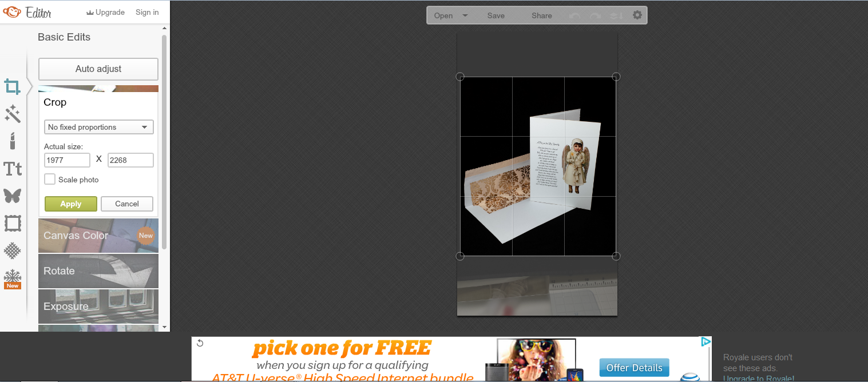This screenshot has height=382, width=868.
Task: Click the crop width input field
Action: coord(66,160)
